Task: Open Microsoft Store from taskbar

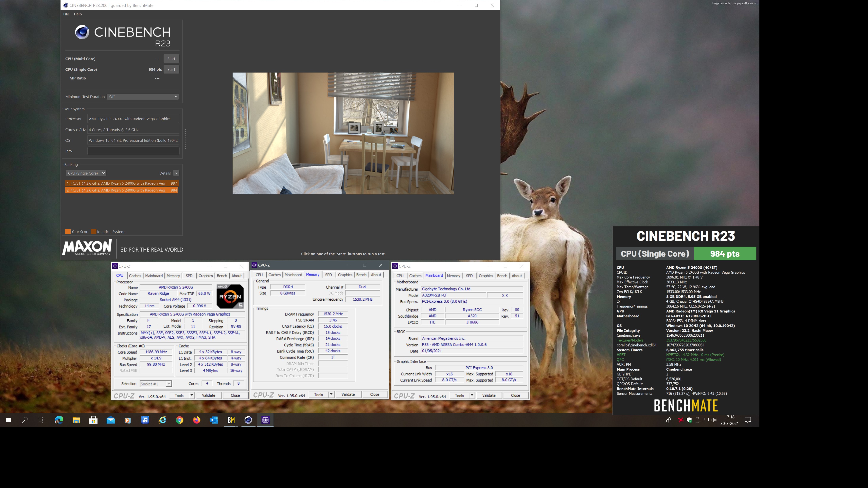Action: 93,420
